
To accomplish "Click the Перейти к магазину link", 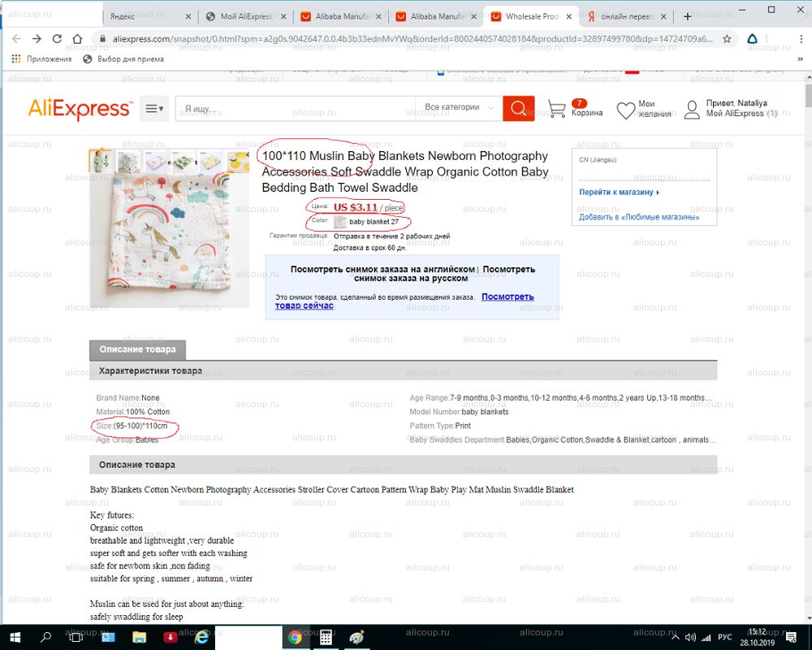I will point(619,193).
